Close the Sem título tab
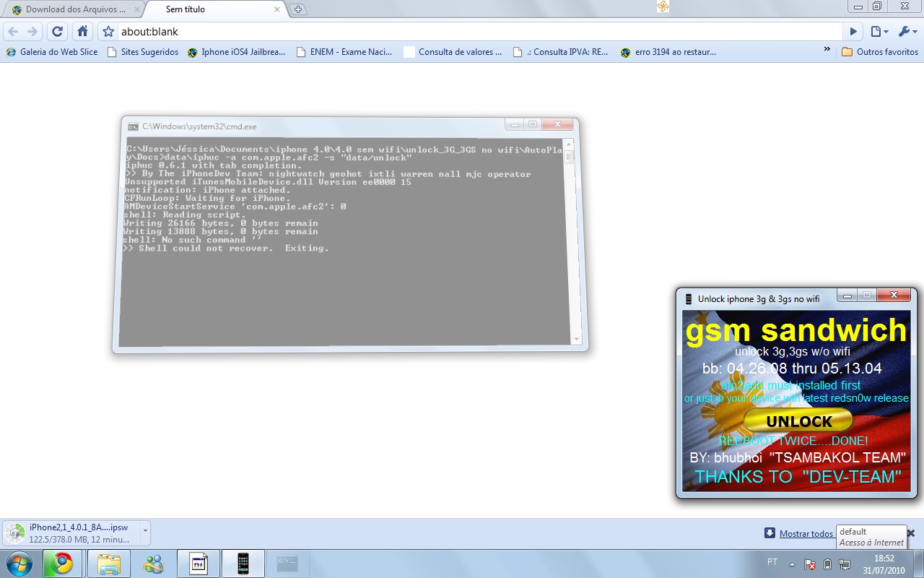 pyautogui.click(x=277, y=9)
